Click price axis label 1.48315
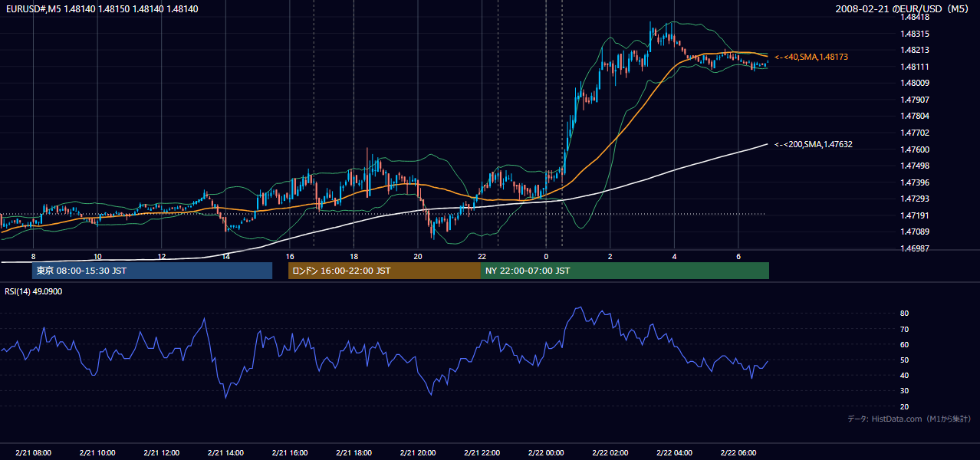 coord(916,34)
